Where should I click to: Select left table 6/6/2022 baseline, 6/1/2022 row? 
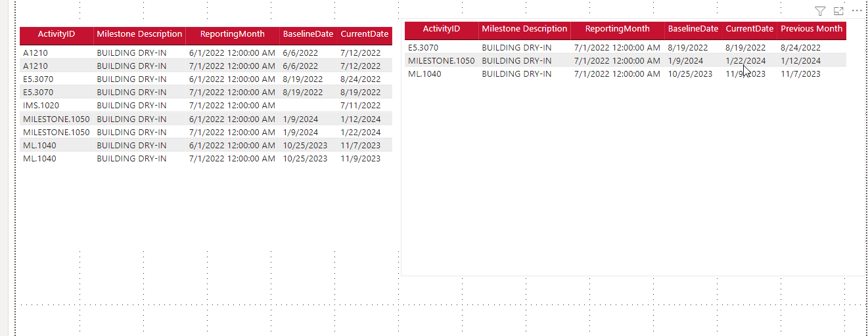click(x=300, y=52)
